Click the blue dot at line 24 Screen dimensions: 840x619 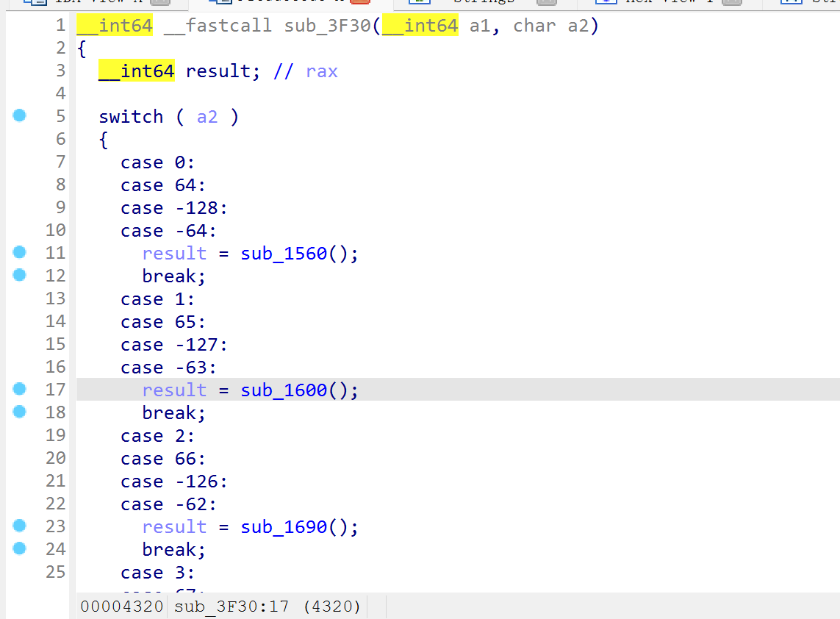pyautogui.click(x=20, y=548)
